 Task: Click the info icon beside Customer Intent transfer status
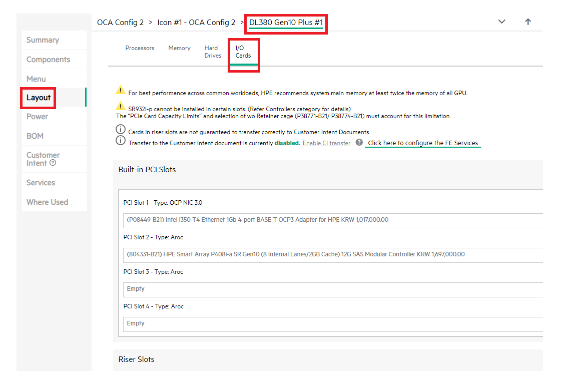tap(121, 141)
